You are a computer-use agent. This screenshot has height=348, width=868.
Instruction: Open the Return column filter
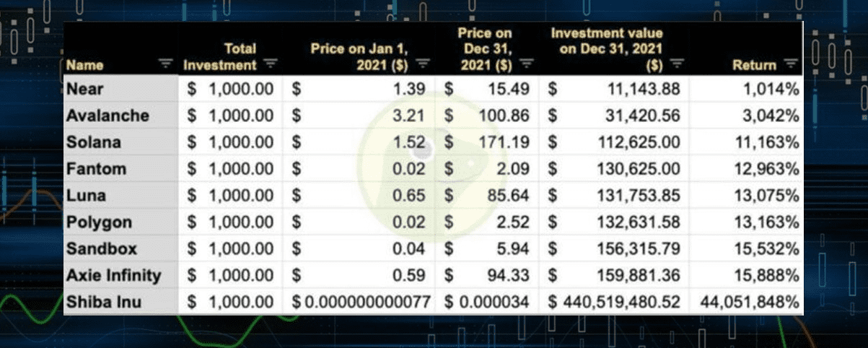click(791, 65)
